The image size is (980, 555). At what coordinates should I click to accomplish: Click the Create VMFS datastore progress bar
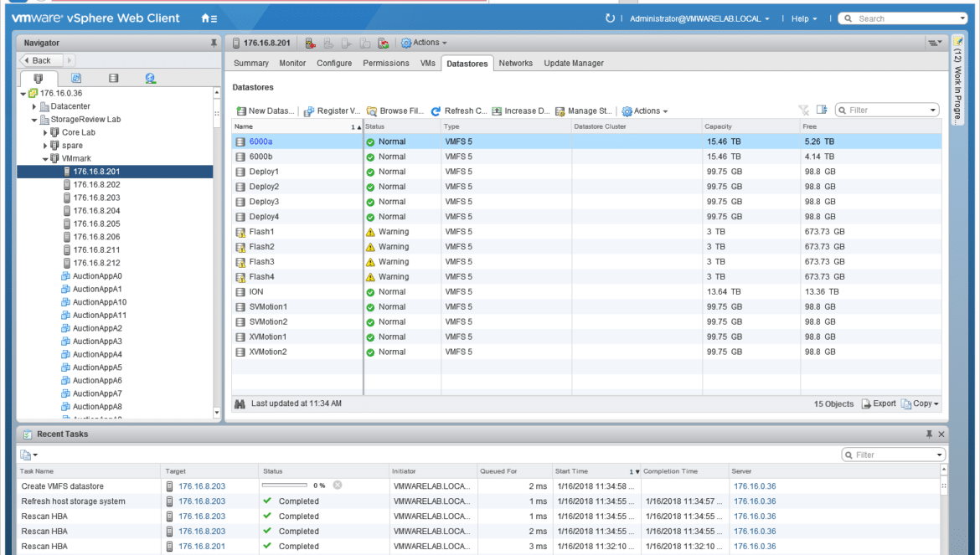coord(285,485)
